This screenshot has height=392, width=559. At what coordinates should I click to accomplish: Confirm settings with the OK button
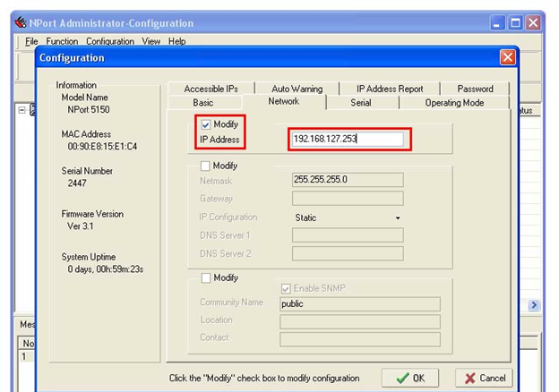tap(410, 378)
